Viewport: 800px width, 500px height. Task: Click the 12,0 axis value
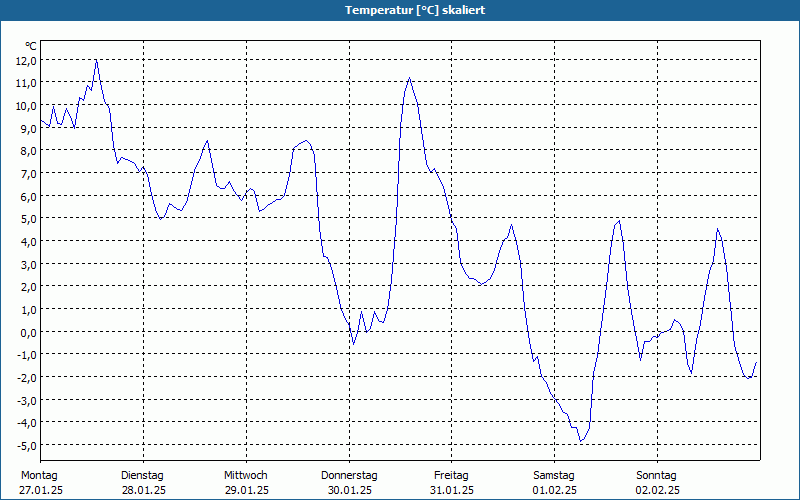[x=27, y=61]
